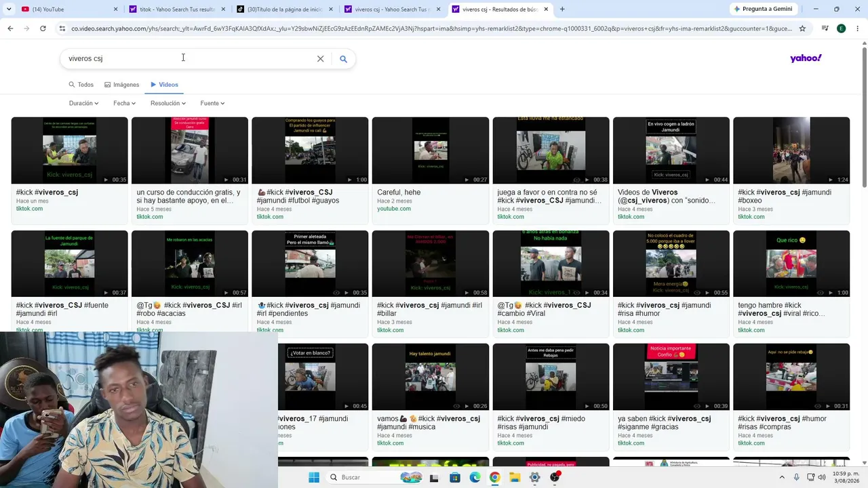Play the boxeo 1:24 video thumbnail
Screen dimensions: 868x488
[x=791, y=150]
